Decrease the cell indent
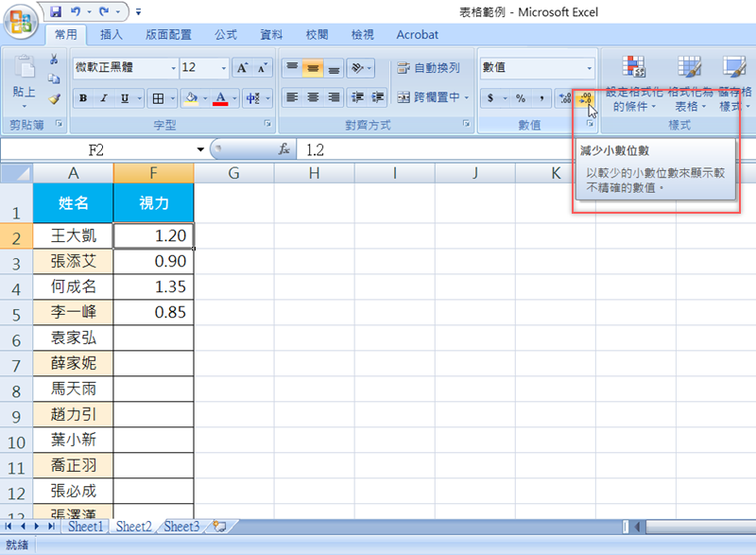Viewport: 756px width, 555px height. 357,97
